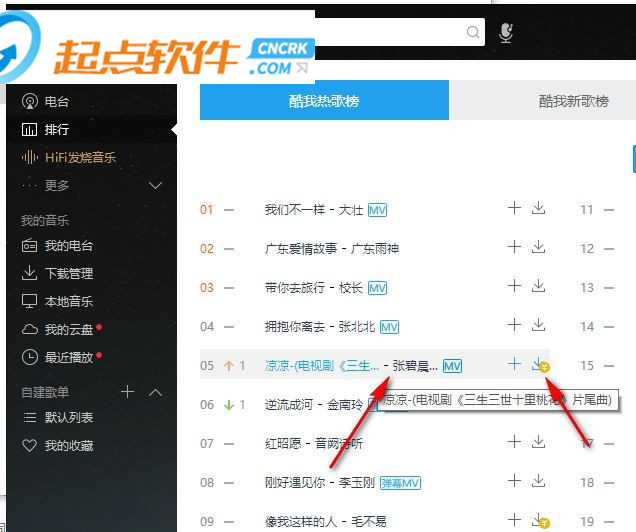This screenshot has width=636, height=532.
Task: Add 刚好遇见你 to playlist
Action: tap(514, 481)
